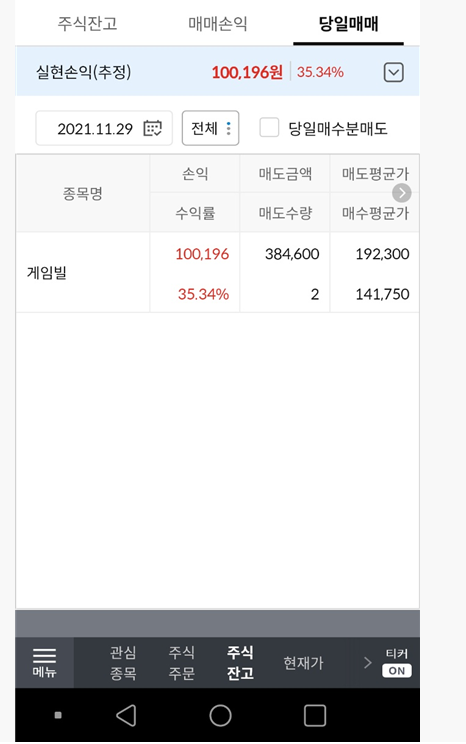466x744 pixels.
Task: Expand the 실현손익(추정) summary panel
Action: [x=393, y=73]
